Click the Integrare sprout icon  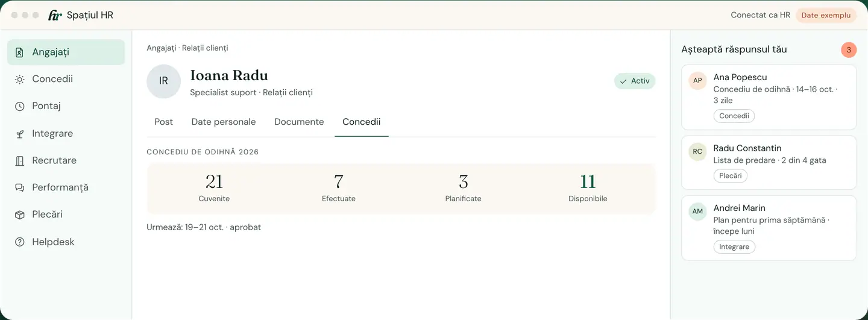tap(20, 134)
